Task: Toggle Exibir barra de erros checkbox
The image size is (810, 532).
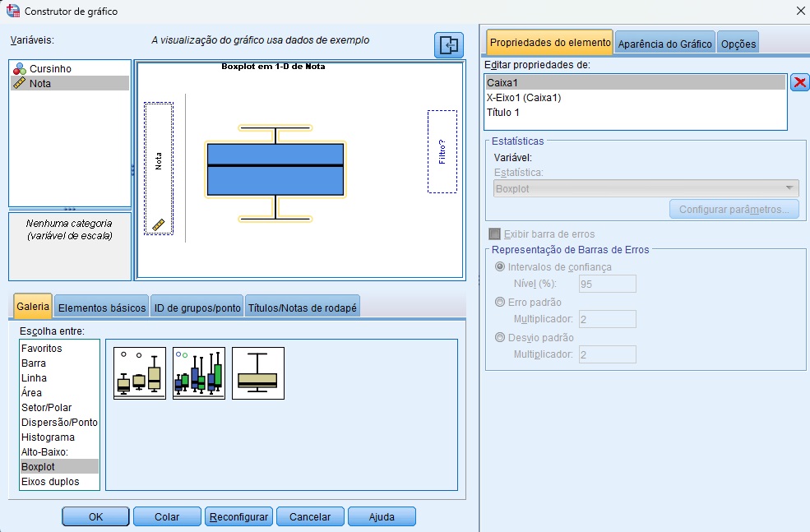Action: 494,234
